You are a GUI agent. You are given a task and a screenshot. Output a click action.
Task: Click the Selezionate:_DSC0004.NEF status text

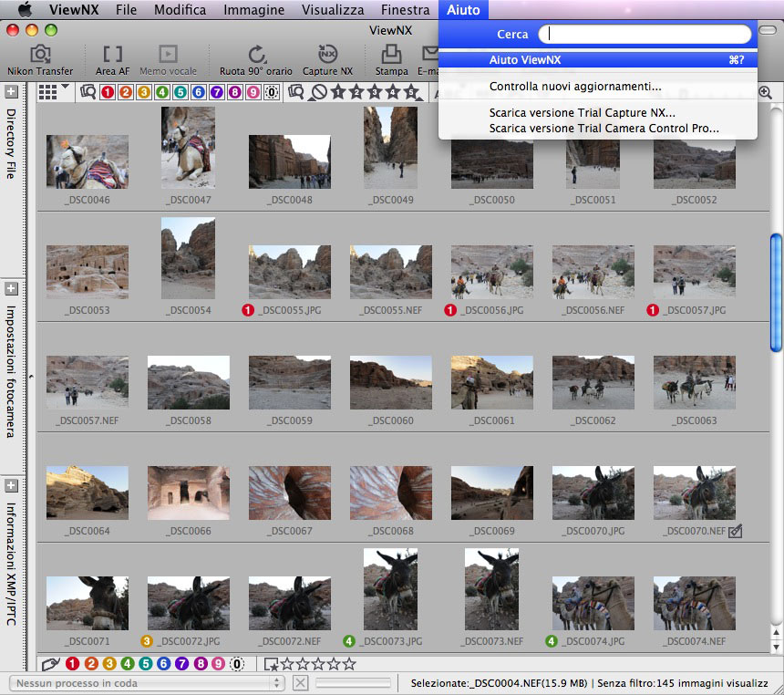(x=499, y=683)
